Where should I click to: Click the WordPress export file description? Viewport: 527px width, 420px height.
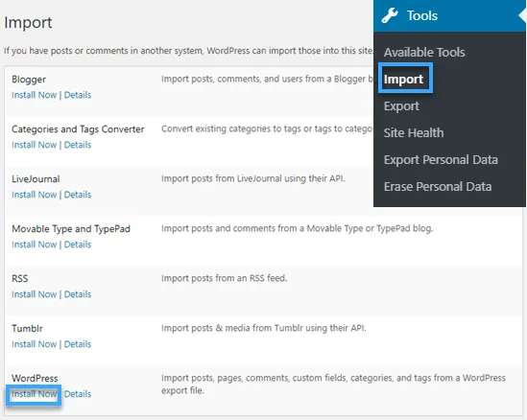(x=333, y=385)
